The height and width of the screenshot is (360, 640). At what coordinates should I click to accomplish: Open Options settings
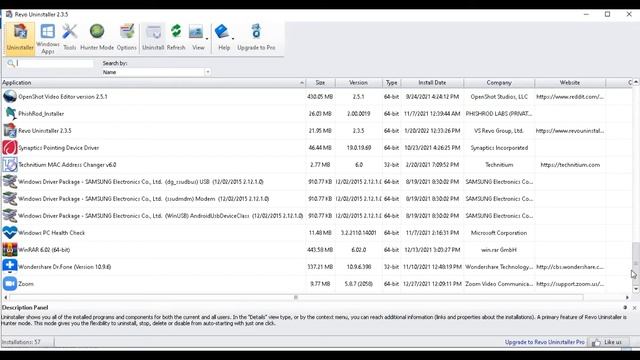(127, 38)
